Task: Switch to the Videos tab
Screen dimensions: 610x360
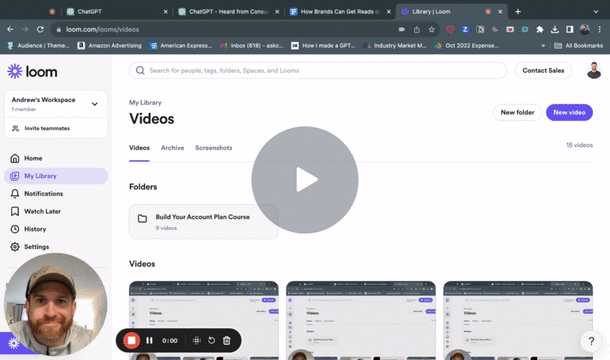Action: (x=139, y=148)
